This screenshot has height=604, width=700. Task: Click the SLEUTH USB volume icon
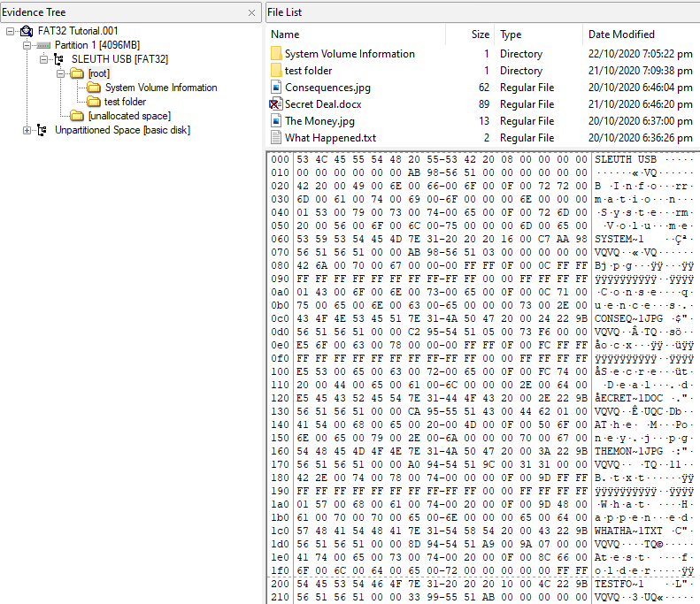(59, 59)
